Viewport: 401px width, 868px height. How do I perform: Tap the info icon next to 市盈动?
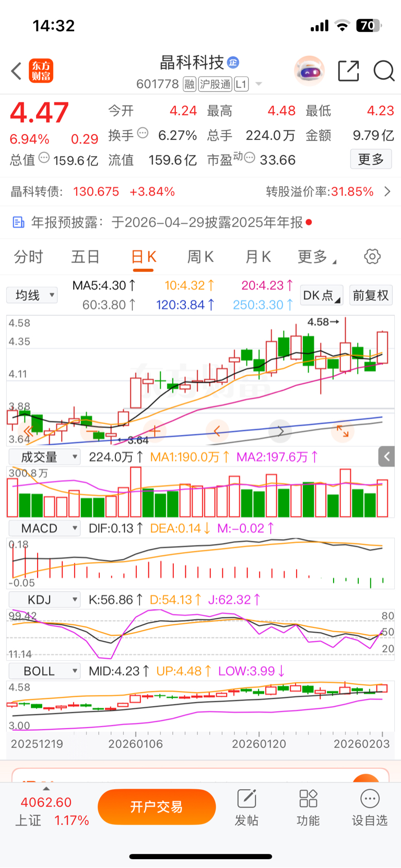(250, 158)
